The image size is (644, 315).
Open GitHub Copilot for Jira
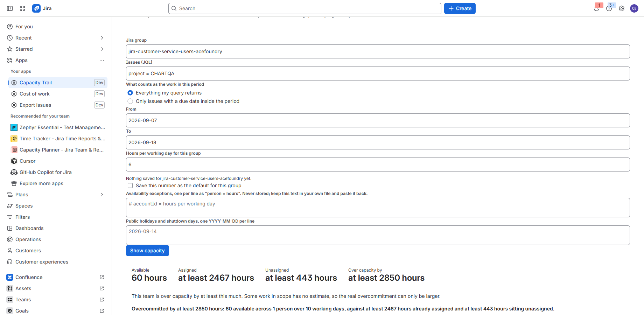pos(58,172)
